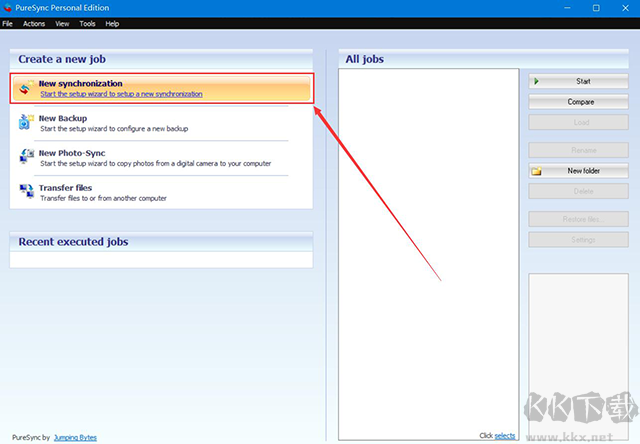
Task: Select the New Photo-Sync job option
Action: [161, 158]
